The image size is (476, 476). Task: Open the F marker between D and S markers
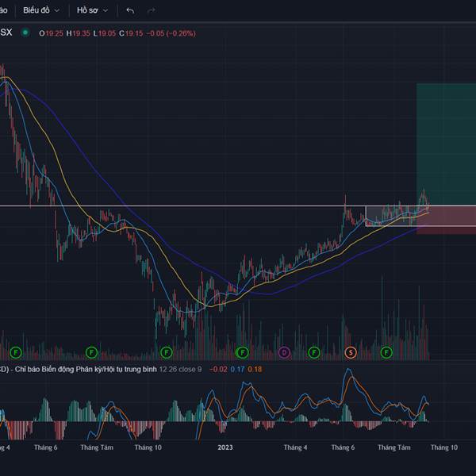(314, 352)
